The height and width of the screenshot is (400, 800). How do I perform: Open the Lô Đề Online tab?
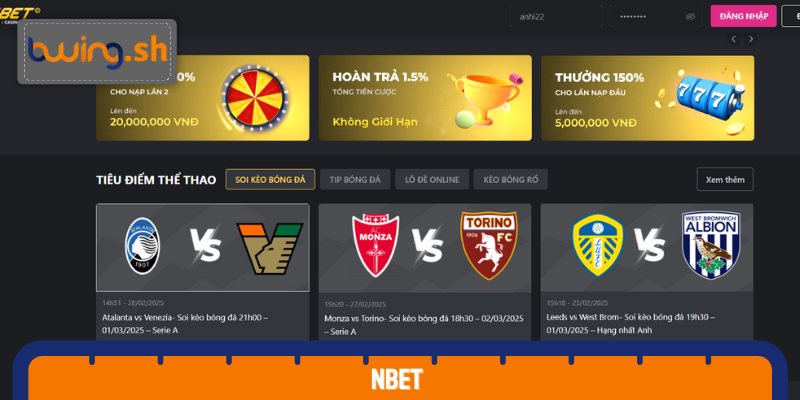pyautogui.click(x=432, y=180)
